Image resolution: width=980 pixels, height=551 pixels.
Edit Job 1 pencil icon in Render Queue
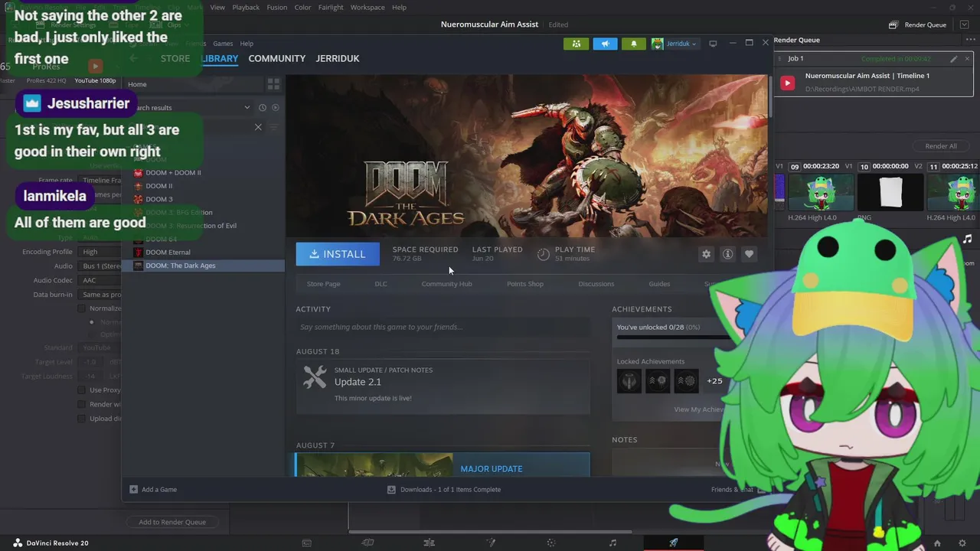point(954,59)
